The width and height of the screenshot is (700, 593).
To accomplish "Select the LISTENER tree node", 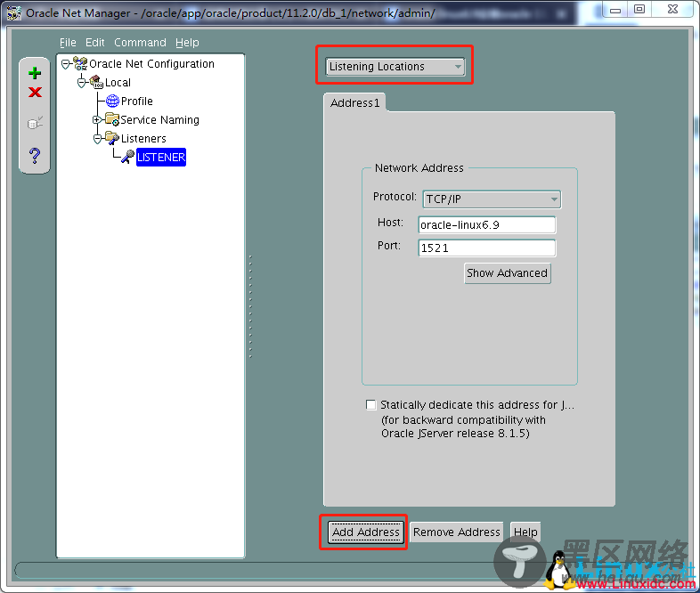I will click(x=160, y=157).
